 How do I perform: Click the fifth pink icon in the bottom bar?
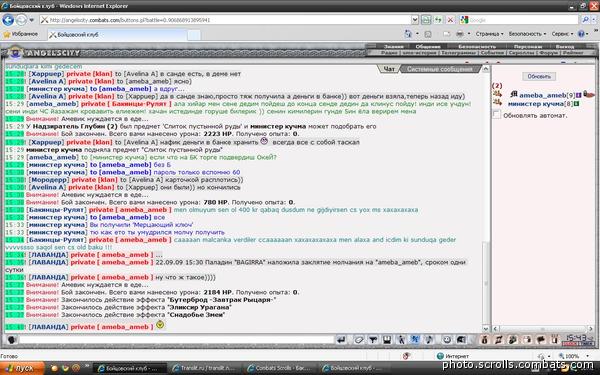[x=541, y=340]
